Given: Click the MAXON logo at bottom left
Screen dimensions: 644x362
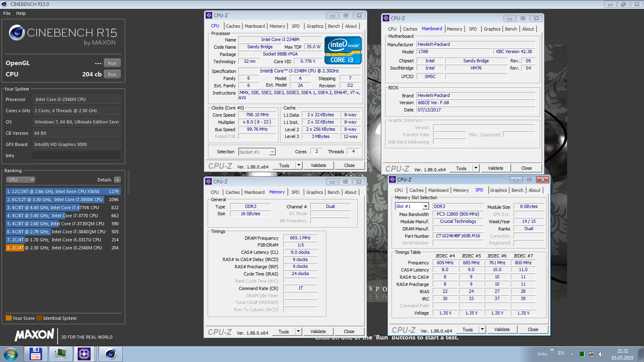Looking at the screenshot, I should [34, 335].
